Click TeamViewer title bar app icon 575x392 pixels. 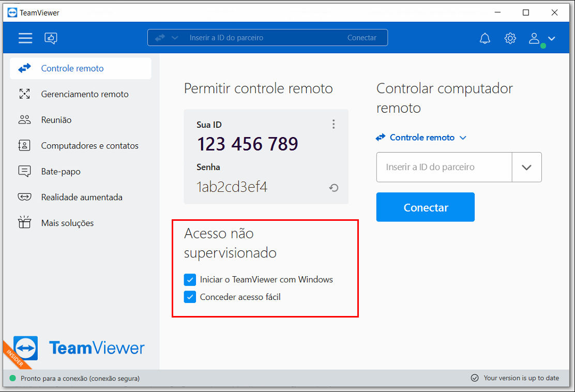coord(12,12)
